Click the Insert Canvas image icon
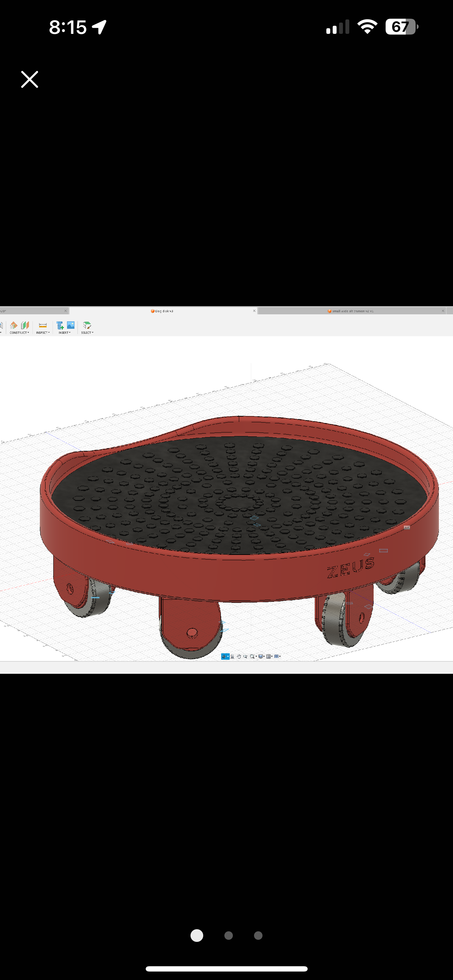Image resolution: width=453 pixels, height=980 pixels. click(x=71, y=325)
